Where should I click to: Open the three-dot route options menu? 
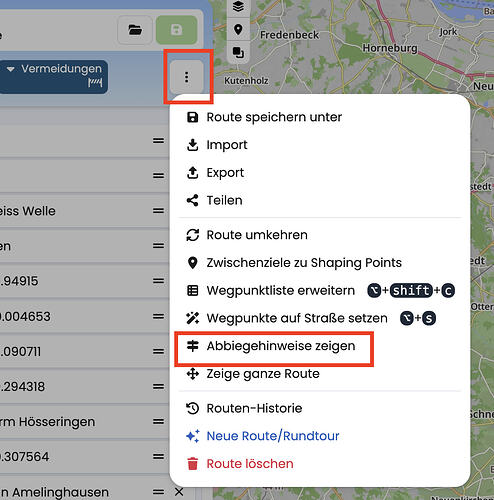187,77
